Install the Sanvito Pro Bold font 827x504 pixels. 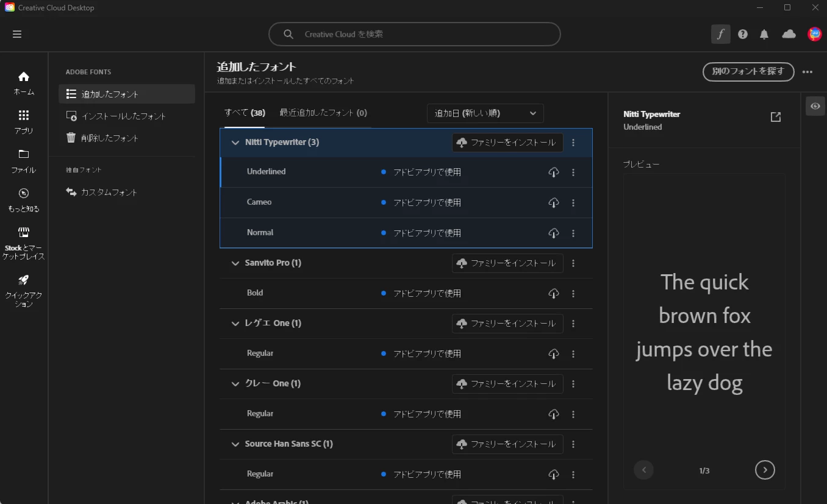[553, 293]
